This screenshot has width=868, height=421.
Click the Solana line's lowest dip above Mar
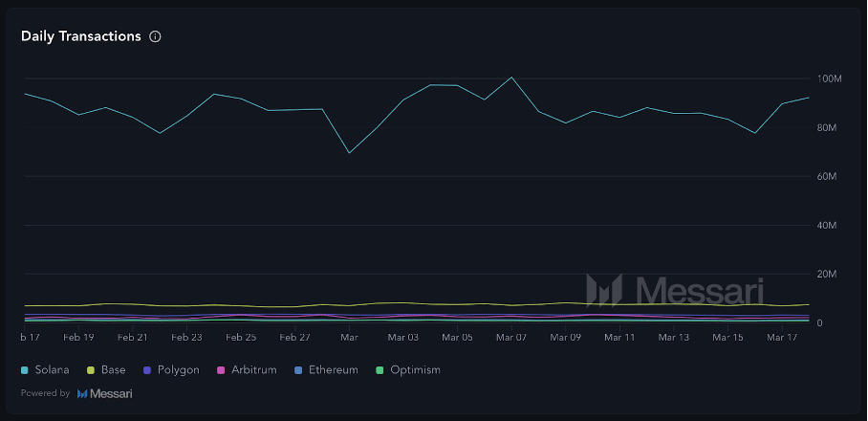pos(349,153)
